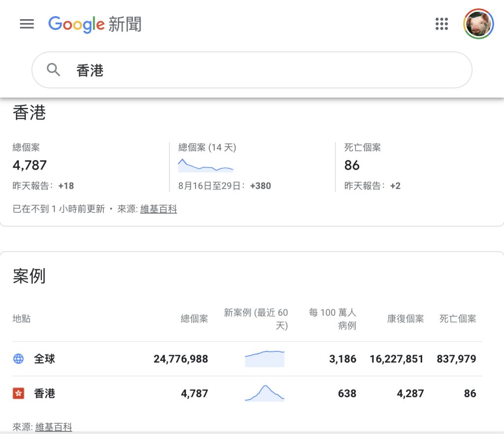Viewport: 504px width, 434px height.
Task: Click the Hong Kong flag icon
Action: [x=18, y=393]
